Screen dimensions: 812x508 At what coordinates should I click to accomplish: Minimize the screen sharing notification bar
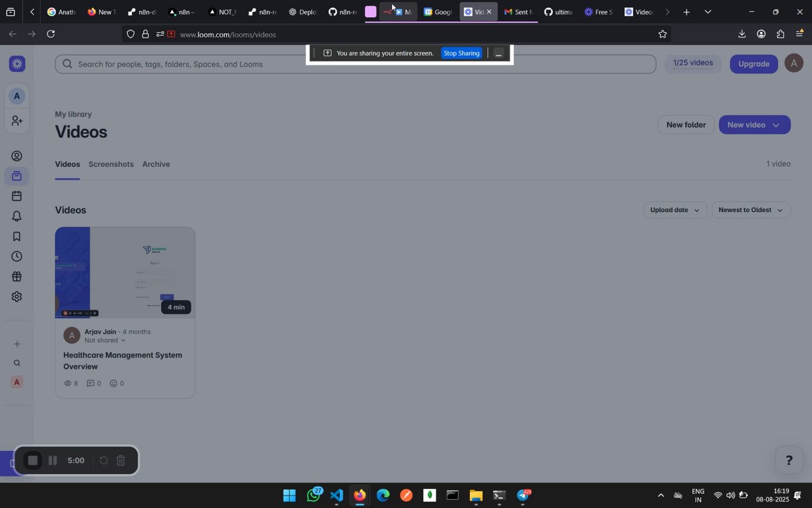tap(499, 53)
